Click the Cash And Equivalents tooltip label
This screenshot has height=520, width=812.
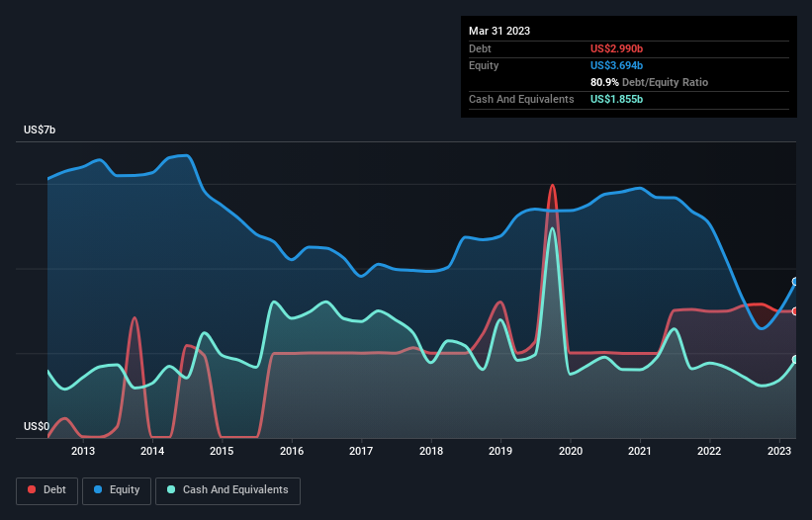pyautogui.click(x=521, y=99)
